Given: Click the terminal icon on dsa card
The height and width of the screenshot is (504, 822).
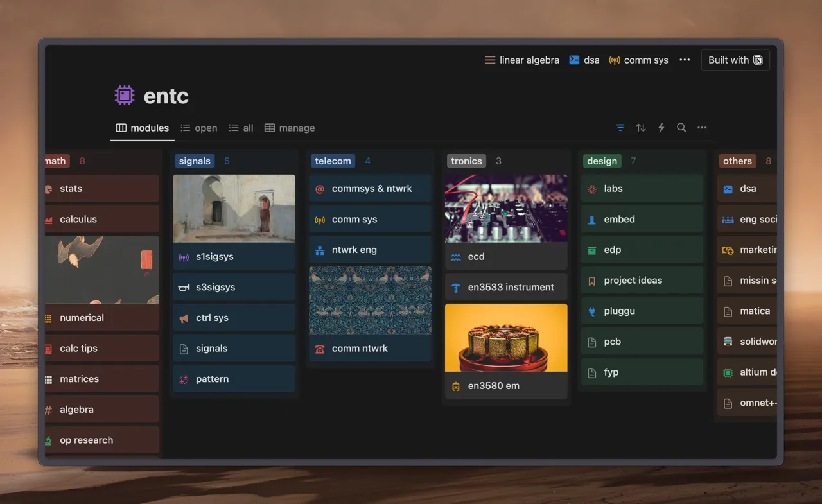Looking at the screenshot, I should pyautogui.click(x=728, y=189).
